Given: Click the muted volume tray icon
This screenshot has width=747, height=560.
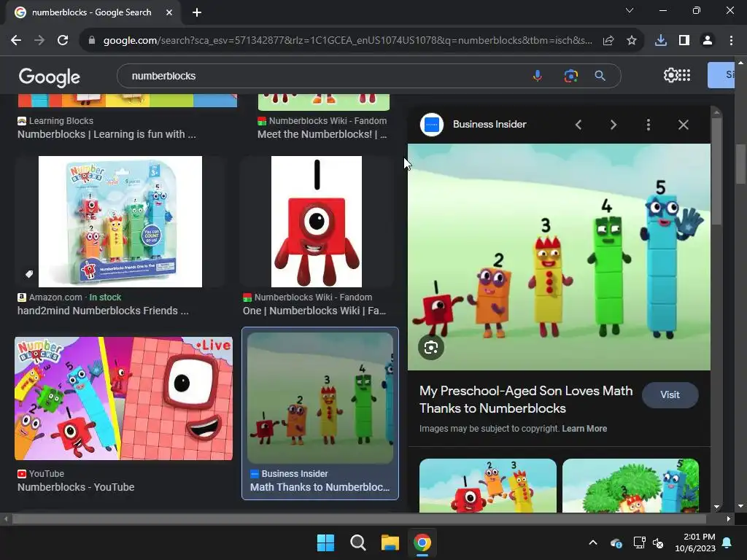Looking at the screenshot, I should click(x=658, y=542).
